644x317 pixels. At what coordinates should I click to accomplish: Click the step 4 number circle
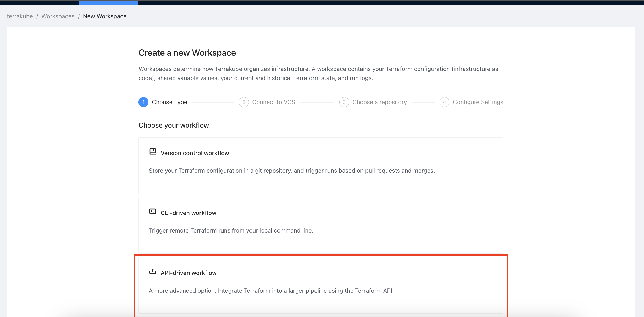coord(444,102)
